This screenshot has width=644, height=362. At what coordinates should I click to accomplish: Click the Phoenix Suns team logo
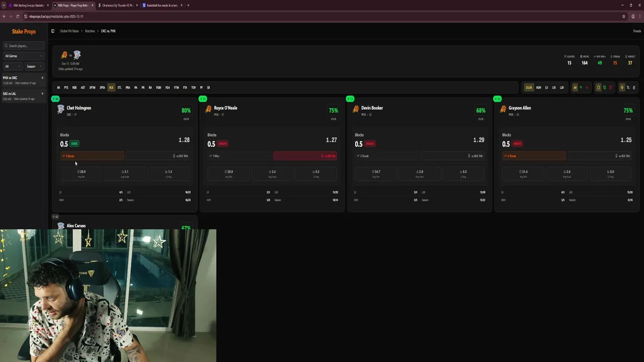(x=64, y=55)
